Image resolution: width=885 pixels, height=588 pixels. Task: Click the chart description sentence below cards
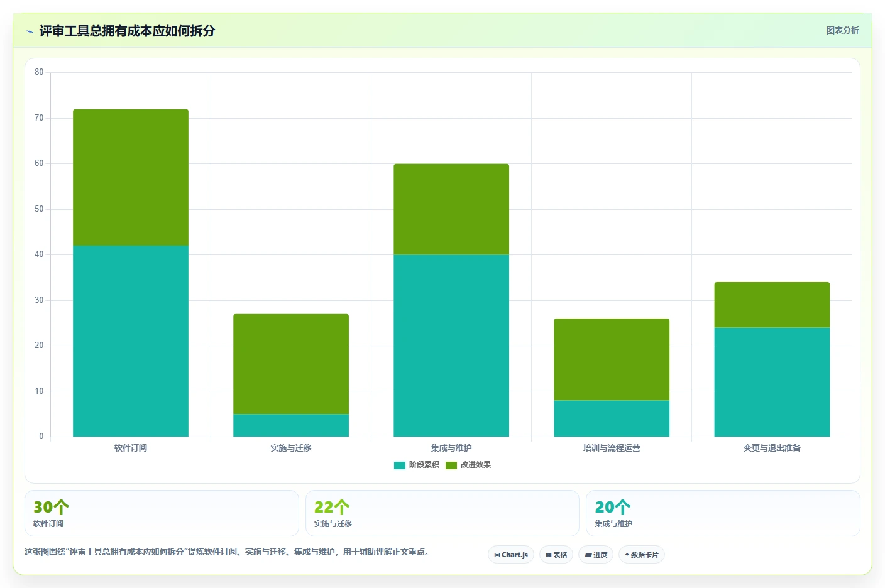227,552
